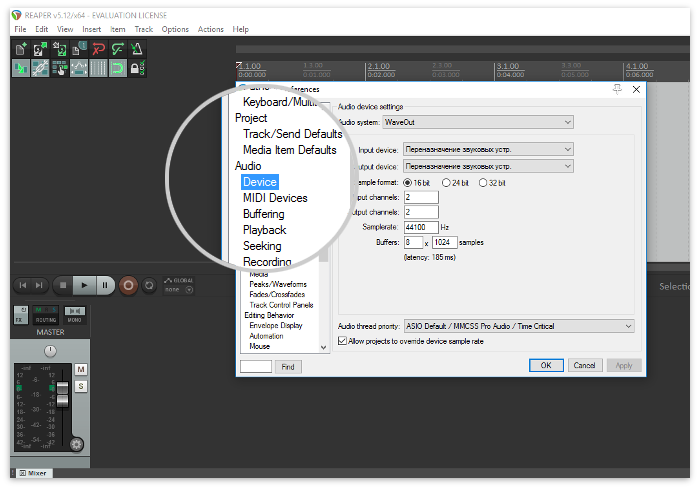
Task: Open the Master mixer gear settings icon
Action: pos(77,444)
